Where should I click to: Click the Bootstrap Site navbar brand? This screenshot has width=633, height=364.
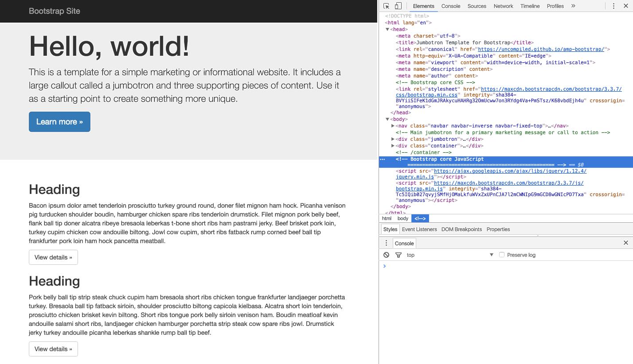pos(55,11)
